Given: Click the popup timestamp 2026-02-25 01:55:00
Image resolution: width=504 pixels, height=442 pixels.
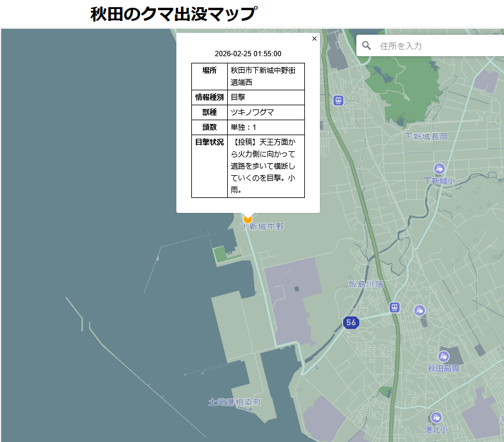Looking at the screenshot, I should pos(248,54).
